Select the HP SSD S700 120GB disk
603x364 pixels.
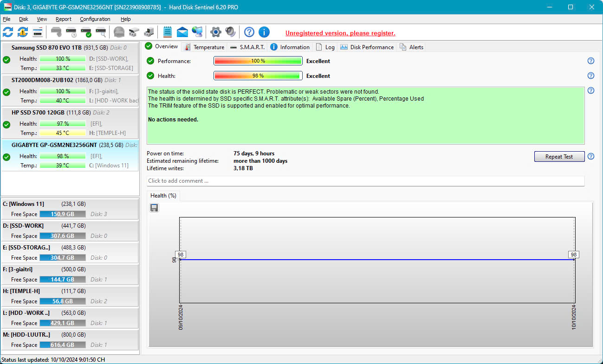click(70, 123)
